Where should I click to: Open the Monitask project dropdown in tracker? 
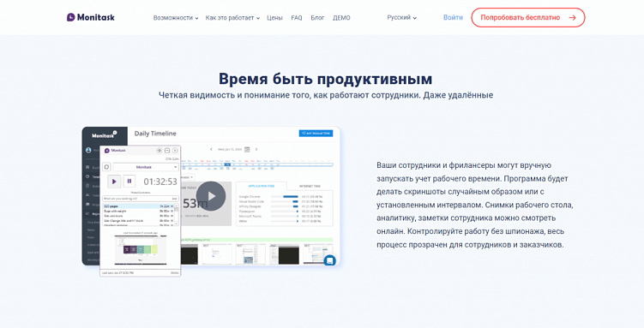(x=146, y=167)
